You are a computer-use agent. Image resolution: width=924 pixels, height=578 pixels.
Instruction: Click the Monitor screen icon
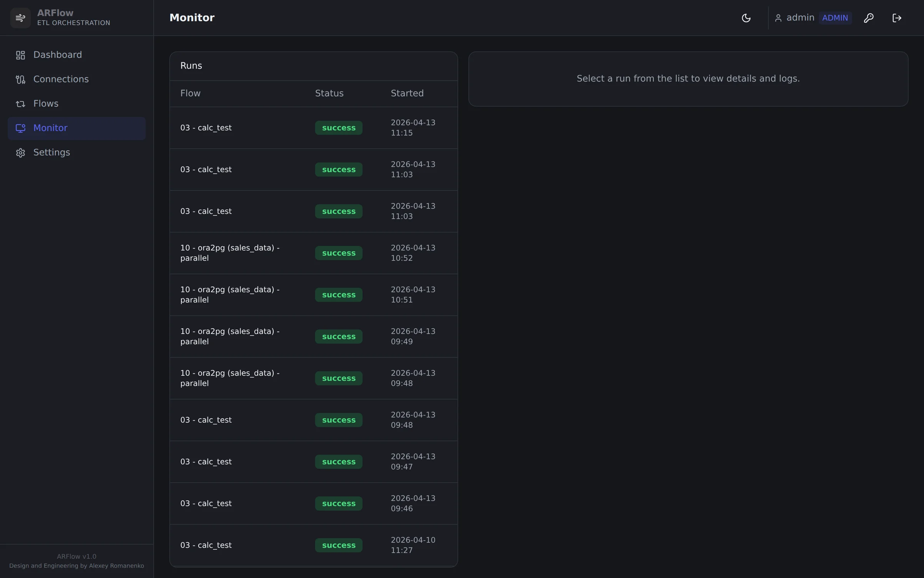point(20,128)
